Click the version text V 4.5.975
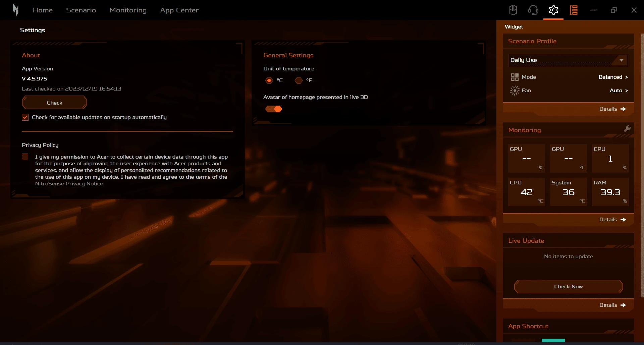 click(34, 79)
